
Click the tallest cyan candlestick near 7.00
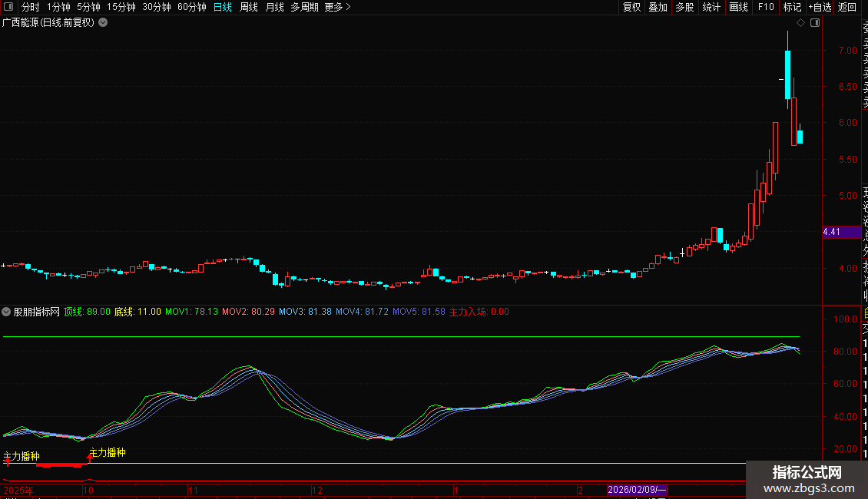click(788, 74)
